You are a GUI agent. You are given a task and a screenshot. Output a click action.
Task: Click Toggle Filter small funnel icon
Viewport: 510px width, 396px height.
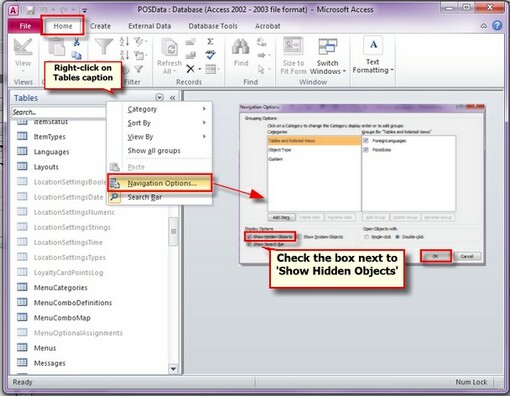point(138,69)
